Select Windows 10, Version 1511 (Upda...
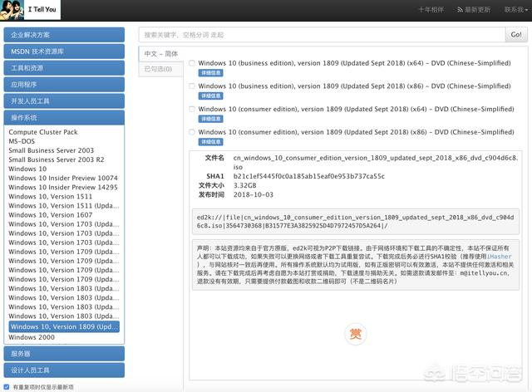Image resolution: width=532 pixels, height=392 pixels. [64, 206]
